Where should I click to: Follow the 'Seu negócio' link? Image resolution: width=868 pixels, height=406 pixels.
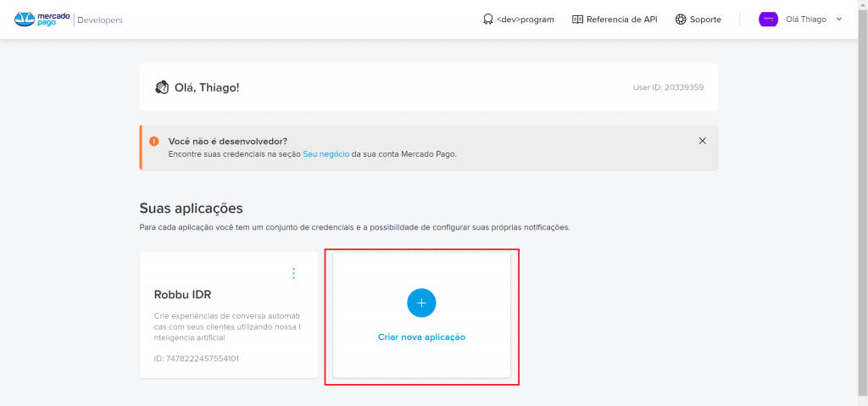tap(326, 154)
